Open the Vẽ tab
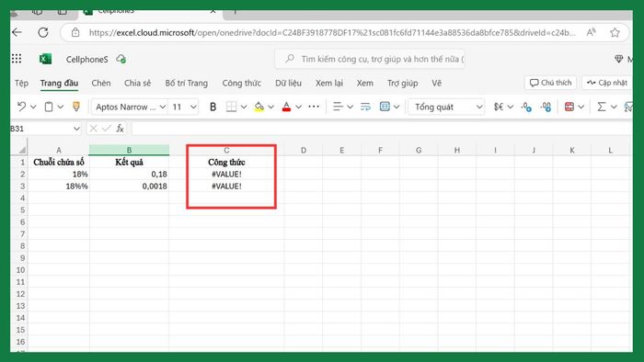 pyautogui.click(x=436, y=83)
